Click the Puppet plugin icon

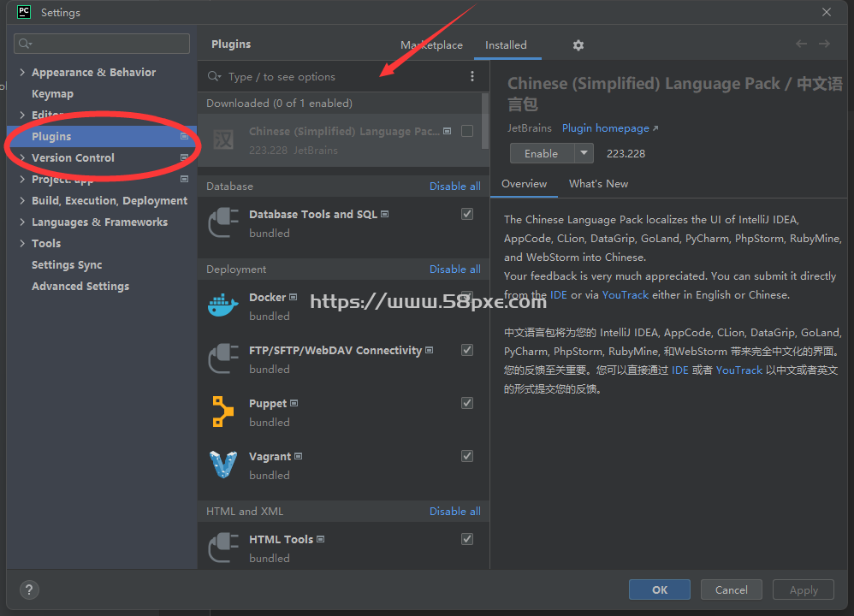coord(222,412)
